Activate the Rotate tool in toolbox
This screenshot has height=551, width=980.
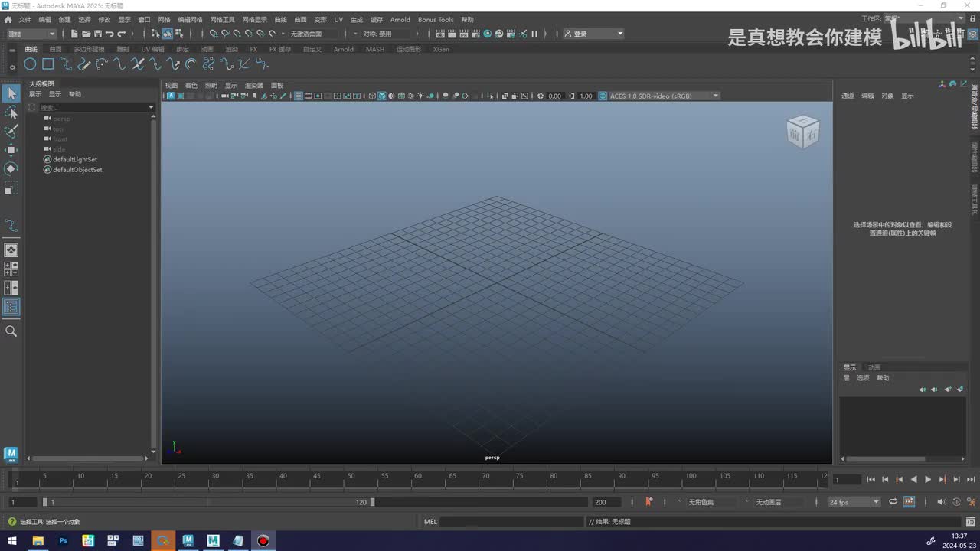click(x=11, y=168)
